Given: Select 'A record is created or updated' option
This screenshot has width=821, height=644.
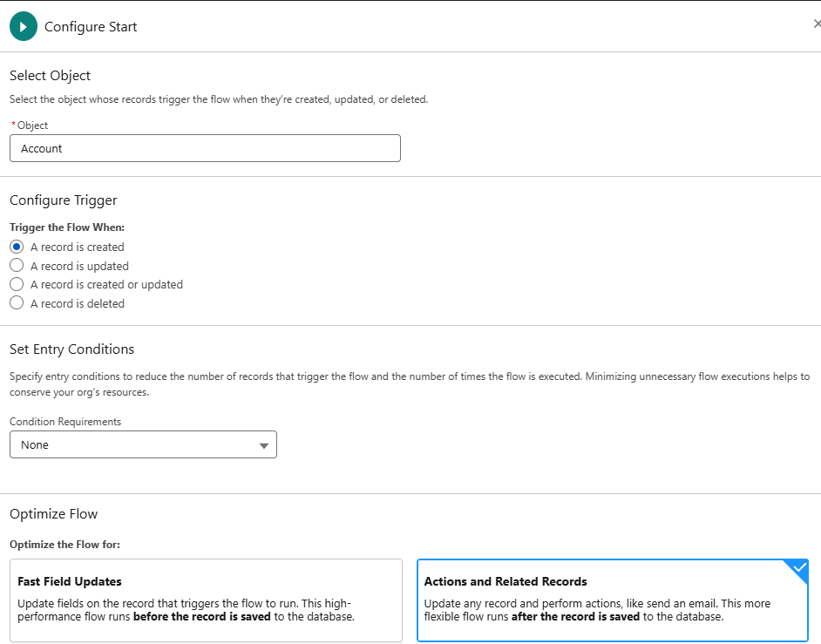Looking at the screenshot, I should [17, 284].
